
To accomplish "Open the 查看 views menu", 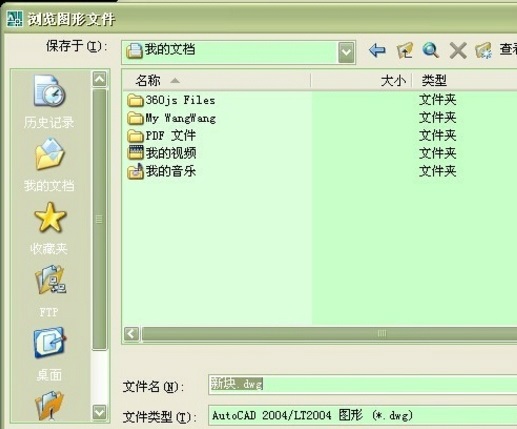I will tap(508, 50).
